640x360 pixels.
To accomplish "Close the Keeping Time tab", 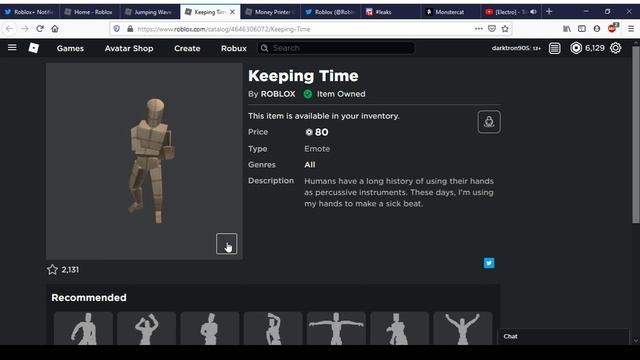I will pyautogui.click(x=232, y=12).
